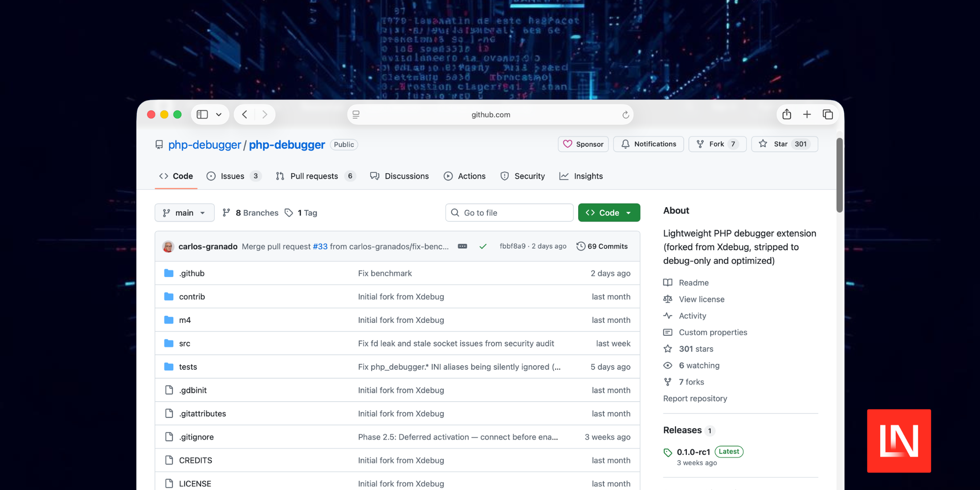Open pull request #33 link
980x490 pixels.
320,246
